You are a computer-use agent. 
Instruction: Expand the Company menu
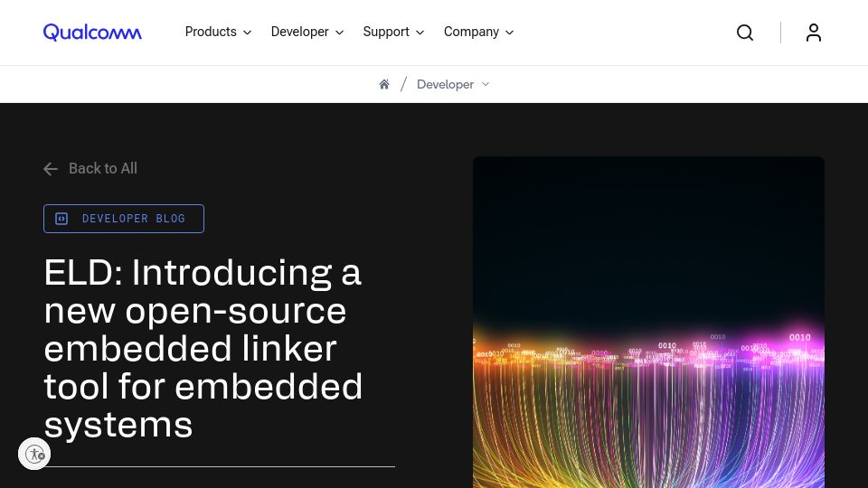click(x=479, y=33)
